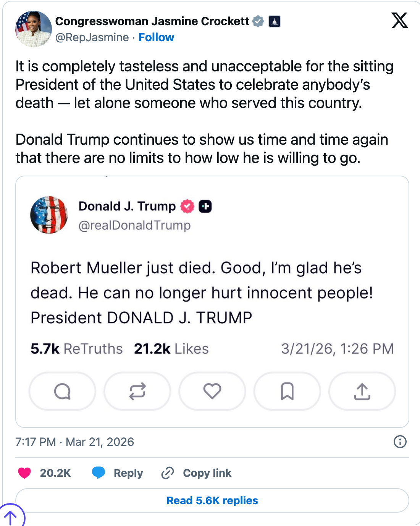
Task: Click the ReTruth arrows icon
Action: pos(137,391)
